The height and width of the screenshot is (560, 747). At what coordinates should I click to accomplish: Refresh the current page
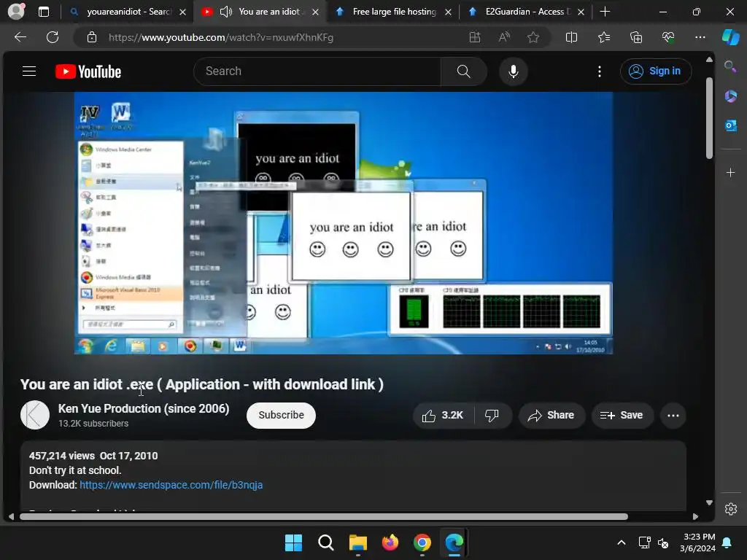(x=53, y=37)
